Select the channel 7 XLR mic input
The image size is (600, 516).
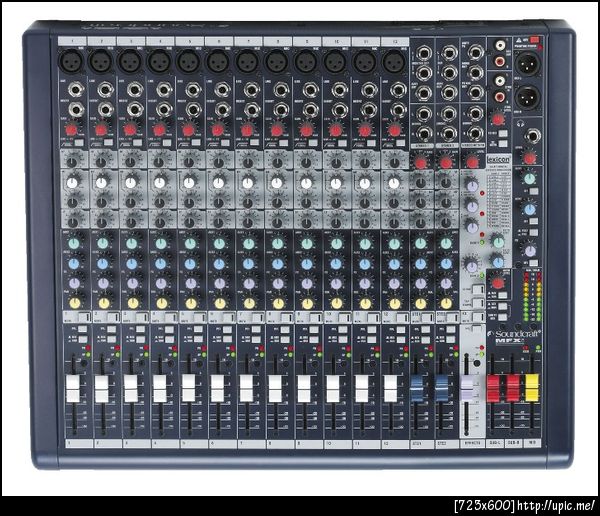[247, 61]
